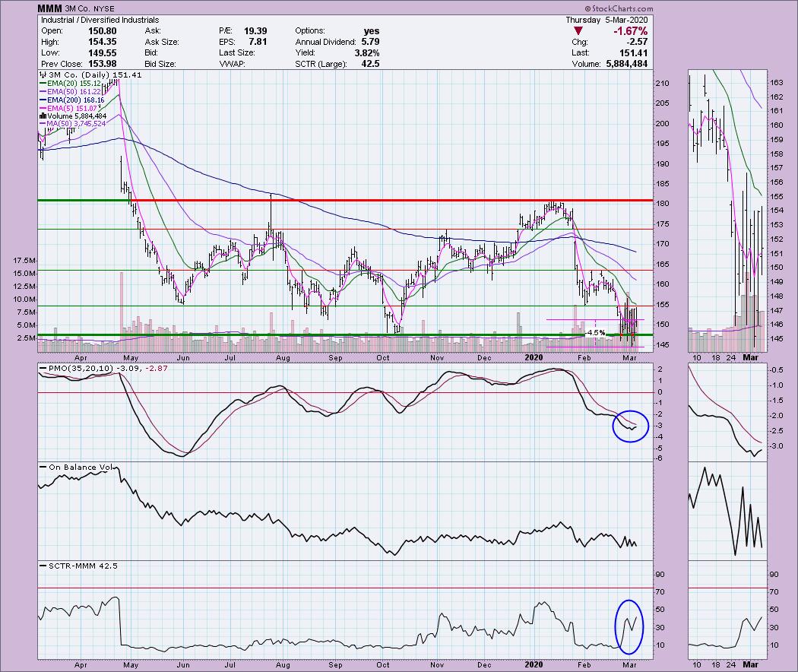
Task: Click the -4.5% annotation on price chart
Action: (594, 333)
